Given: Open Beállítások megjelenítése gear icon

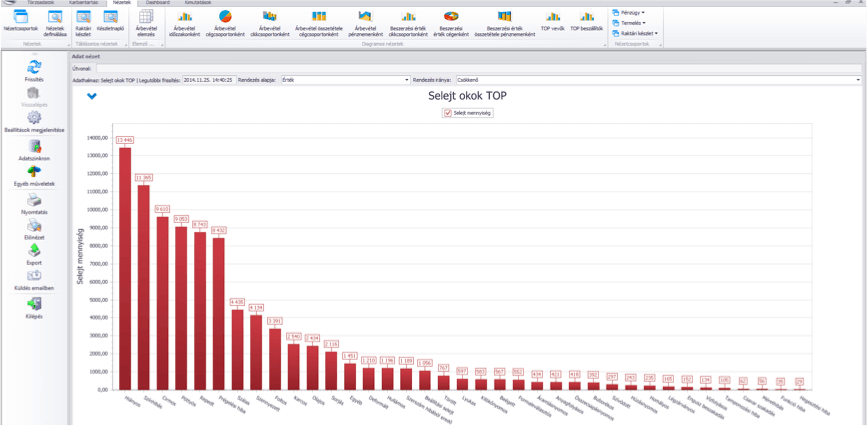Looking at the screenshot, I should point(34,118).
